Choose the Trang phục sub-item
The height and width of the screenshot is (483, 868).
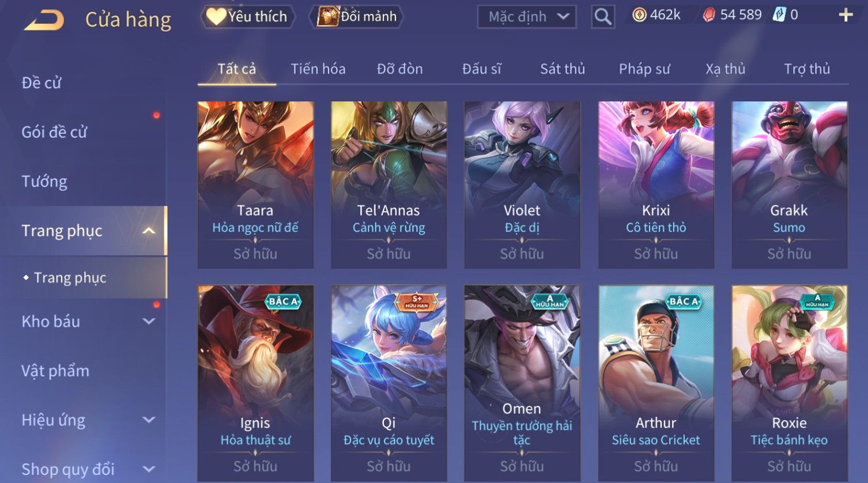[x=70, y=278]
